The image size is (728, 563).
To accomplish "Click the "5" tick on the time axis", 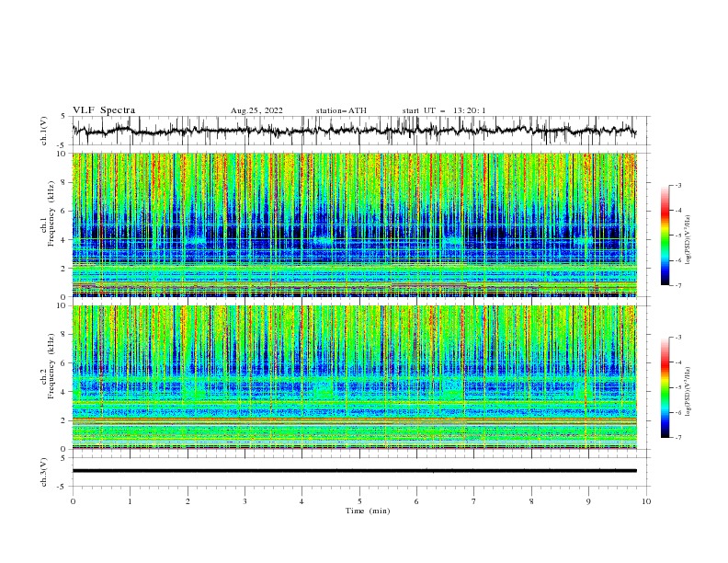I will coord(359,501).
